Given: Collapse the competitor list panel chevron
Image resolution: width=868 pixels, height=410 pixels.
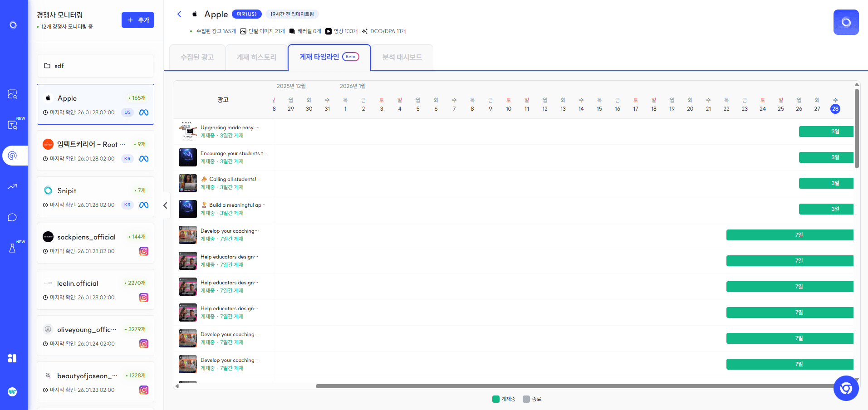Looking at the screenshot, I should [165, 205].
